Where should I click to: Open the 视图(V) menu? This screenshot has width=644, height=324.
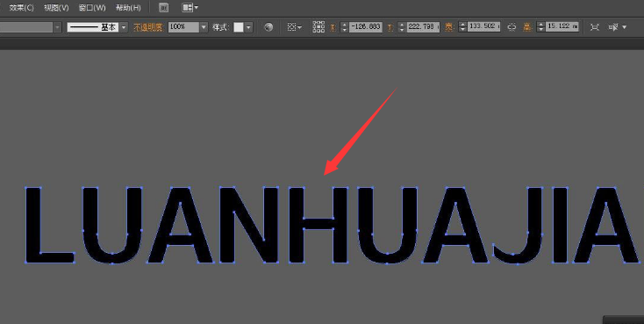point(56,7)
